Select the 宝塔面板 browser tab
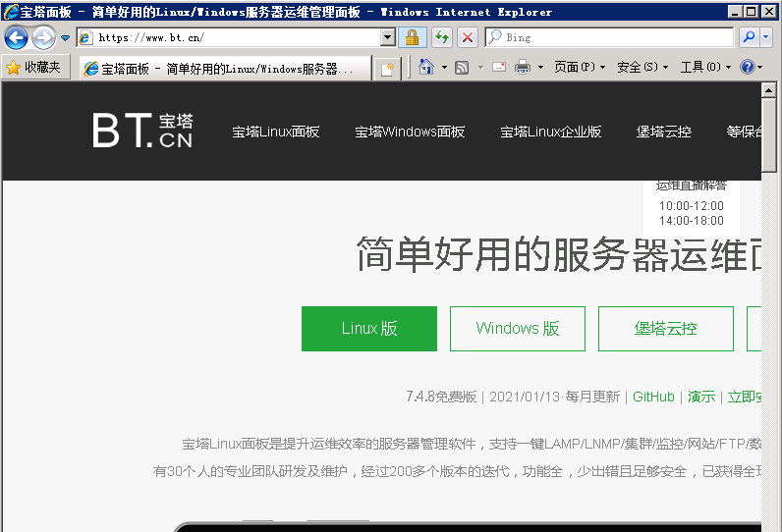This screenshot has height=532, width=782. point(225,69)
